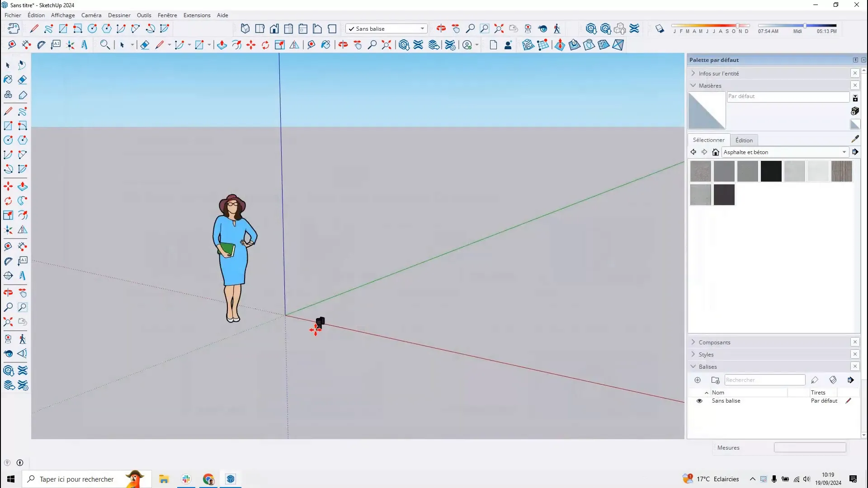Switch to materials Édition tab
868x488 pixels.
click(x=744, y=140)
